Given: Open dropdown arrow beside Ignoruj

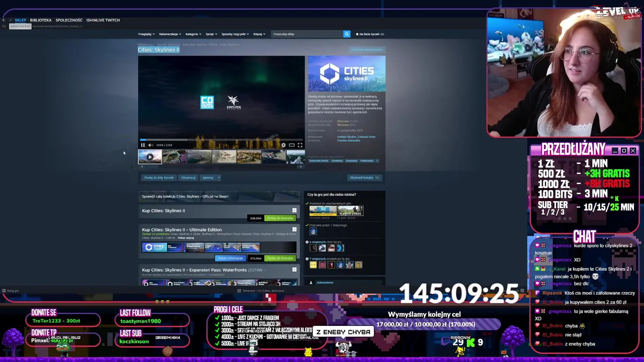Looking at the screenshot, I should 219,177.
